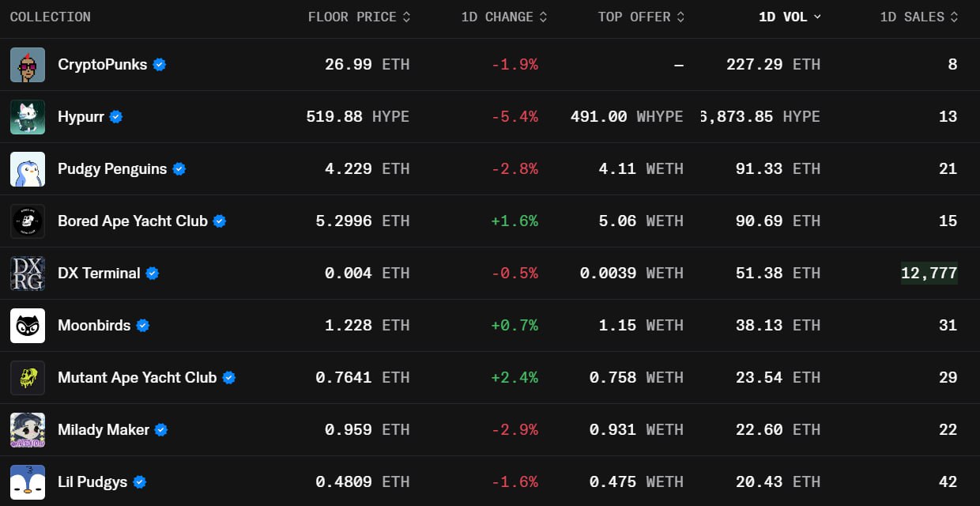Click the Hypurr cat avatar icon
980x506 pixels.
28,117
